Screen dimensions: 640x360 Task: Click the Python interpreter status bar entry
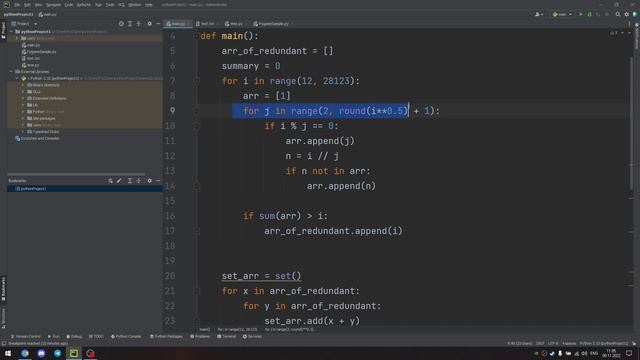[x=604, y=344]
